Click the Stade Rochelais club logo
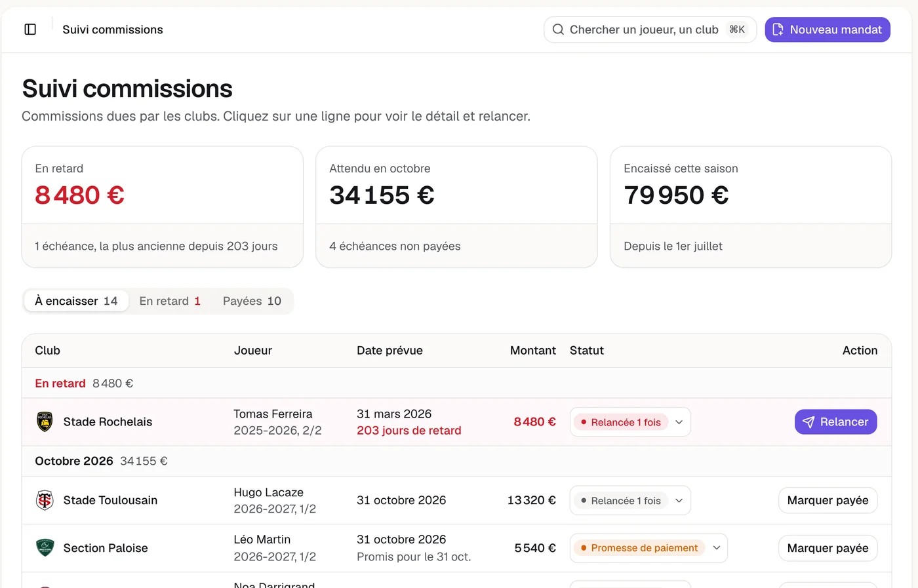Screen dimensions: 918x588 45,421
